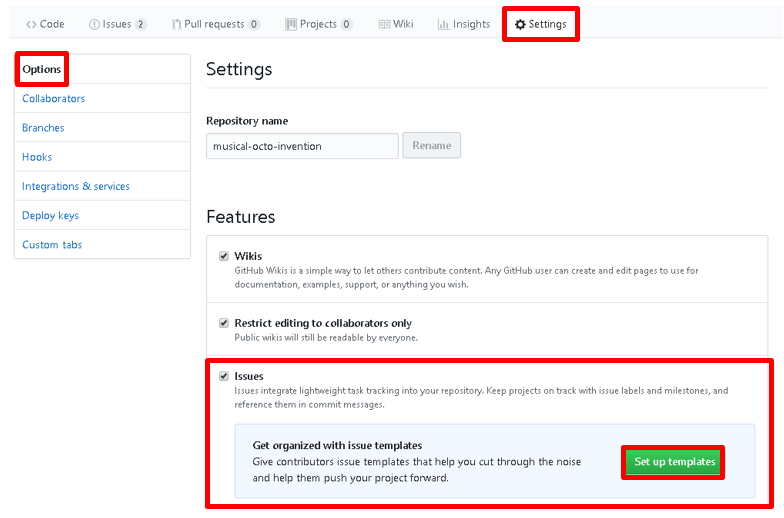Click the Pull requests count badge
784x518 pixels.
point(254,24)
